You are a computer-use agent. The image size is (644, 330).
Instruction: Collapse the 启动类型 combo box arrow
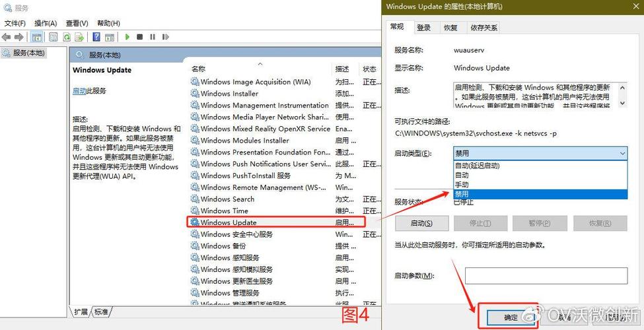coord(623,154)
